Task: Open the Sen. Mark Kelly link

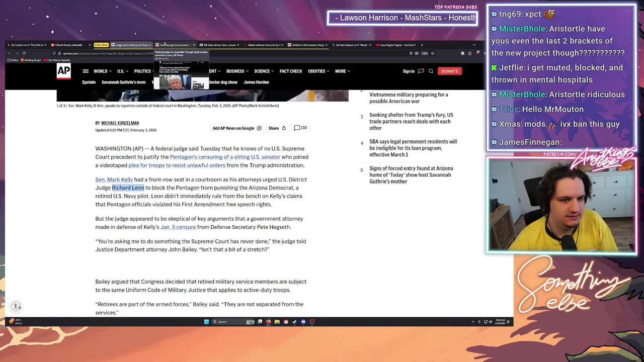Action: click(114, 179)
